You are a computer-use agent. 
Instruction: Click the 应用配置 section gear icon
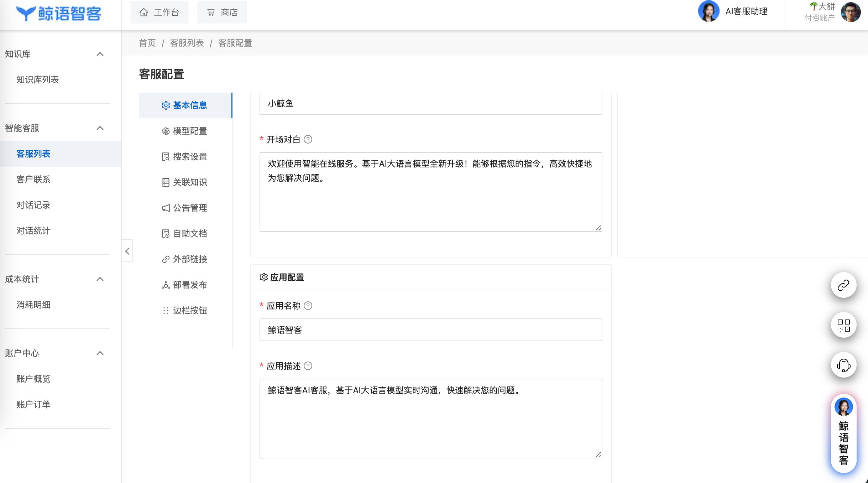pos(263,277)
